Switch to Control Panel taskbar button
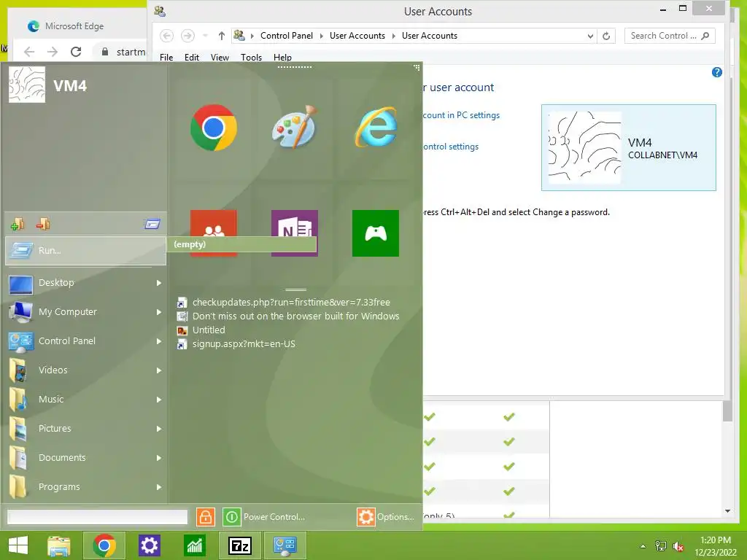 [x=285, y=545]
